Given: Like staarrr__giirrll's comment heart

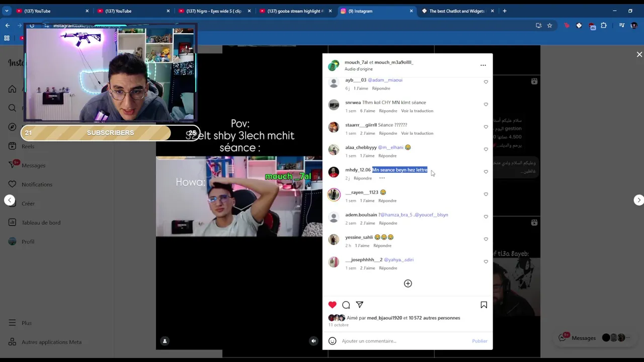Looking at the screenshot, I should (x=486, y=127).
